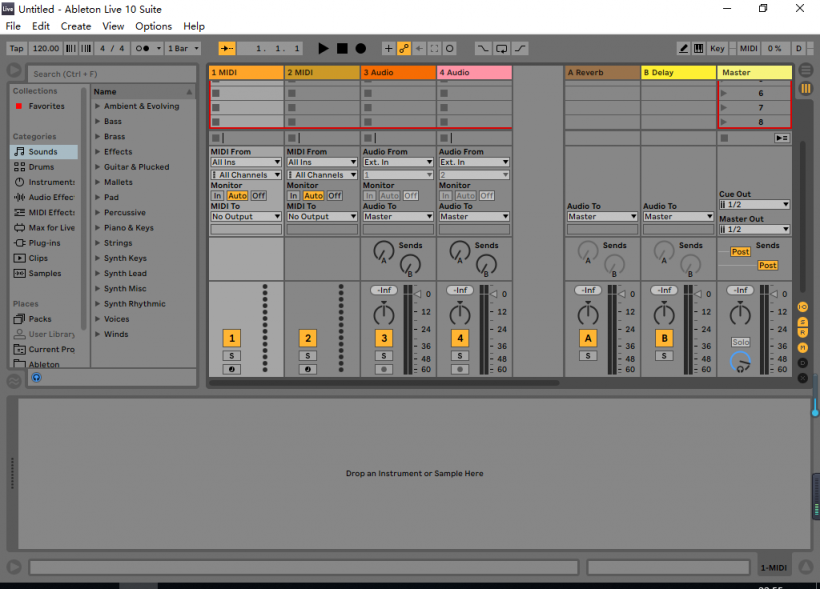The width and height of the screenshot is (820, 589).
Task: Select Audio Effects category in browser
Action: point(44,197)
